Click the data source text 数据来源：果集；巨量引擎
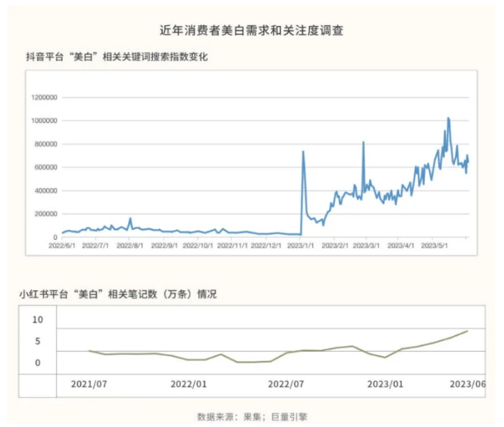Image resolution: width=504 pixels, height=427 pixels. (252, 417)
